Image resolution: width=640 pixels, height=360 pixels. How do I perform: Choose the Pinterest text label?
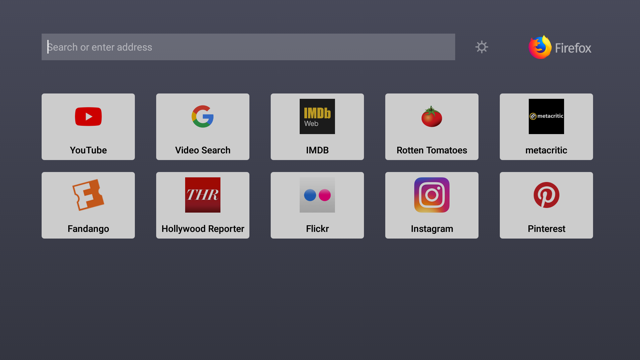(546, 229)
